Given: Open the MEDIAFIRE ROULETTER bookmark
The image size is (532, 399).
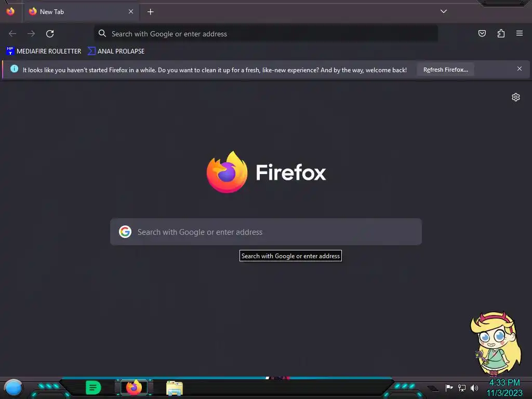Looking at the screenshot, I should pos(44,51).
